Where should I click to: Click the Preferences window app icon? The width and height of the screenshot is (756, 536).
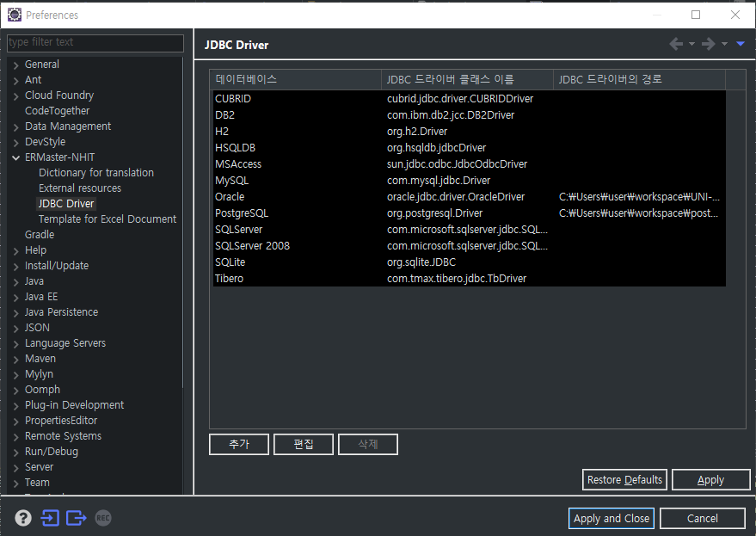click(x=15, y=15)
